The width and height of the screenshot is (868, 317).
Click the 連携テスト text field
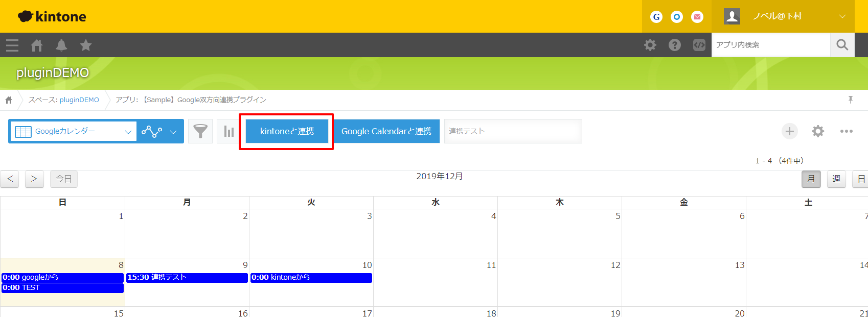(513, 131)
